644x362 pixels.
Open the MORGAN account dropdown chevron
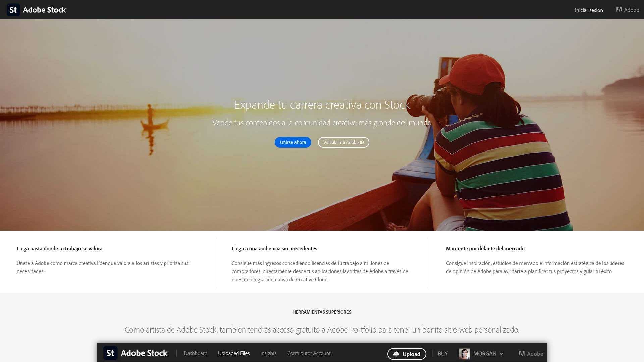coord(501,354)
